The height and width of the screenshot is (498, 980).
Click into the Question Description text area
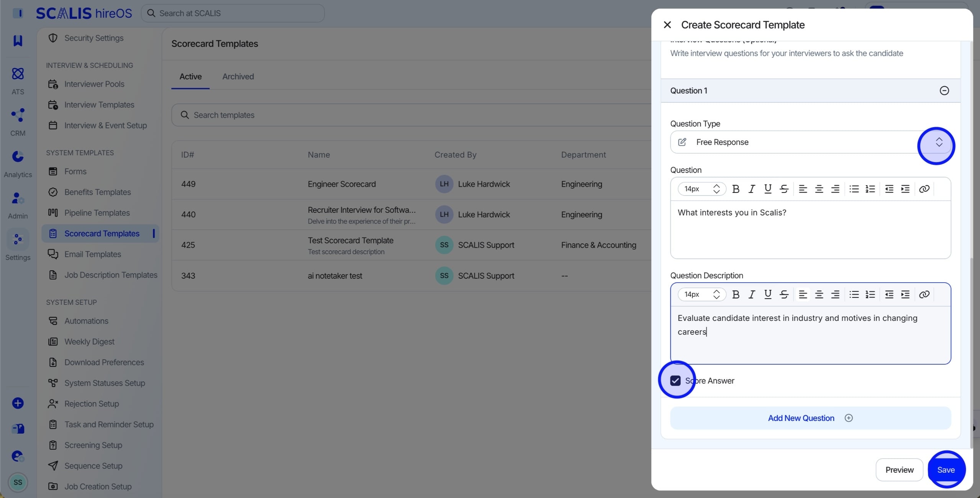(x=810, y=335)
